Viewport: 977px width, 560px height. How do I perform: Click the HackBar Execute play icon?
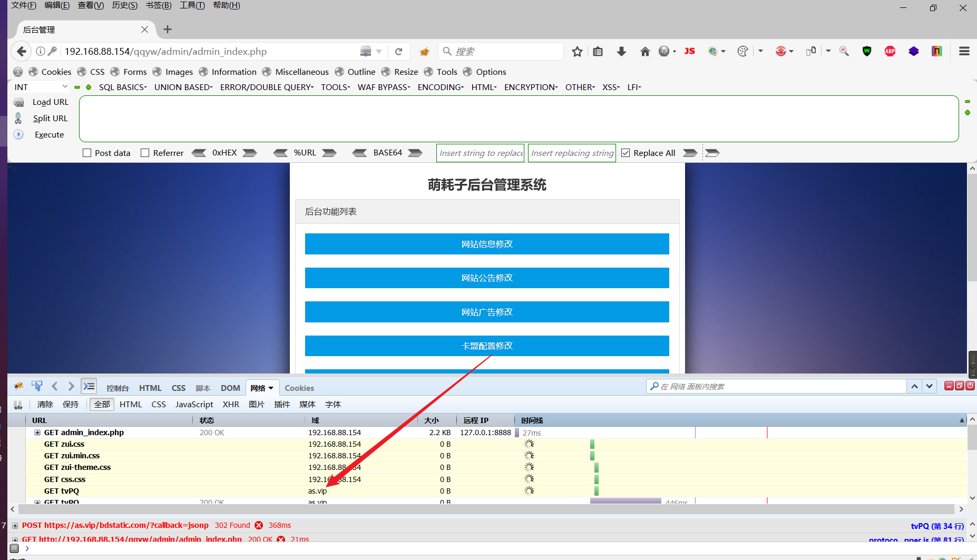[19, 134]
